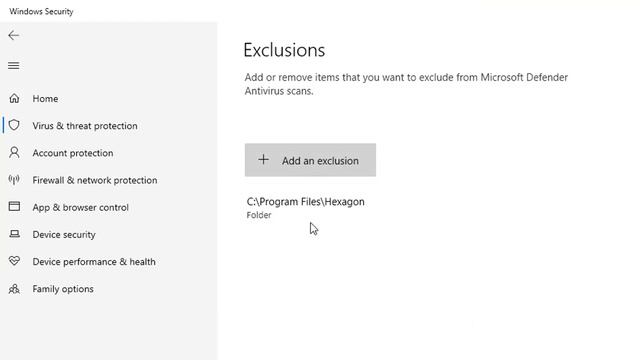Click the App & browser window icon

(14, 206)
